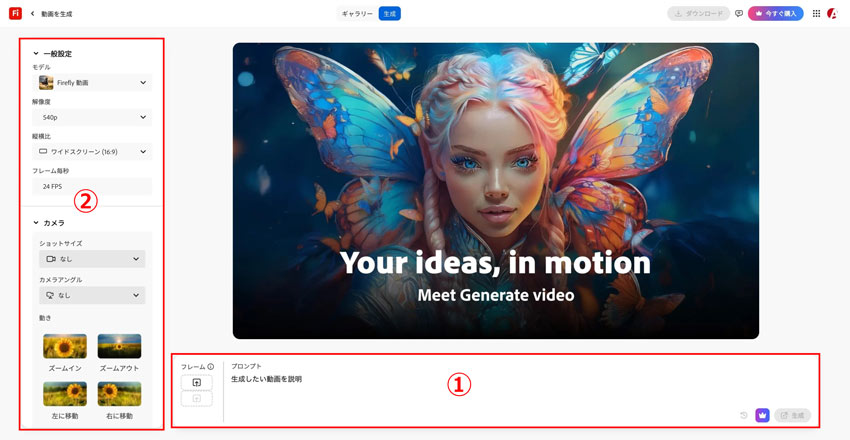
Task: Open the 540p resolution dropdown
Action: pos(92,117)
